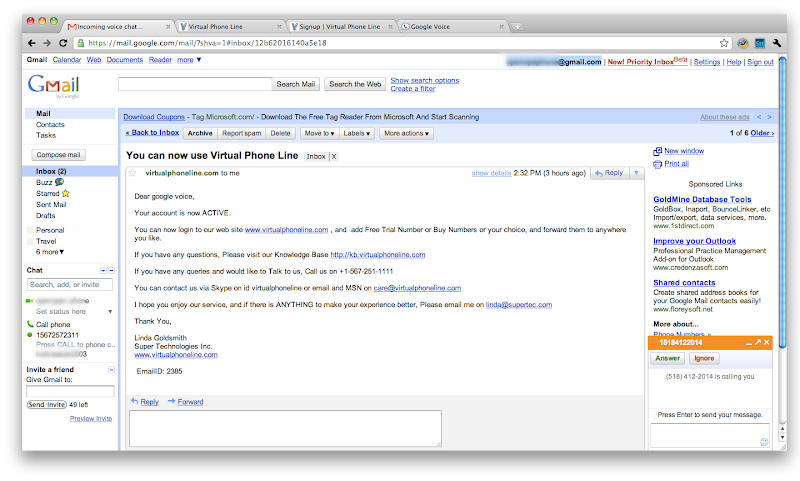Switch to Signup | Virtual Phone Line tab
The height and width of the screenshot is (481, 800).
[x=341, y=27]
